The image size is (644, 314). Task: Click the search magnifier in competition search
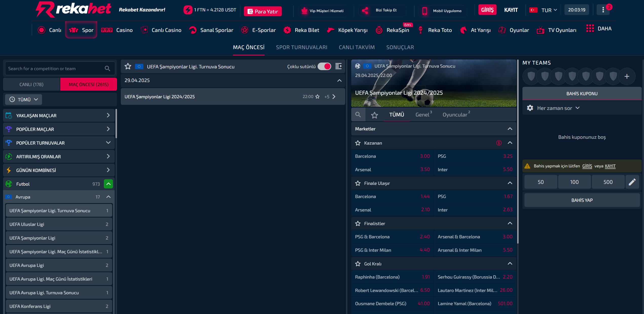107,69
